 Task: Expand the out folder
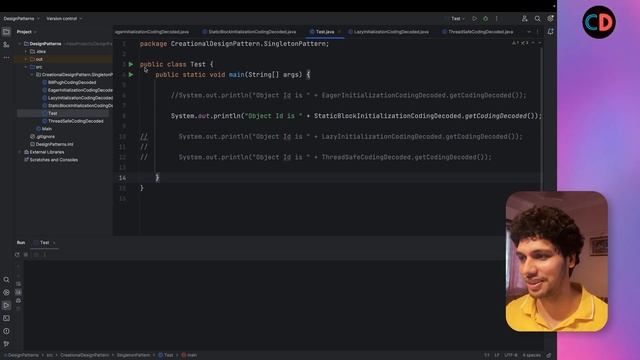[x=26, y=59]
